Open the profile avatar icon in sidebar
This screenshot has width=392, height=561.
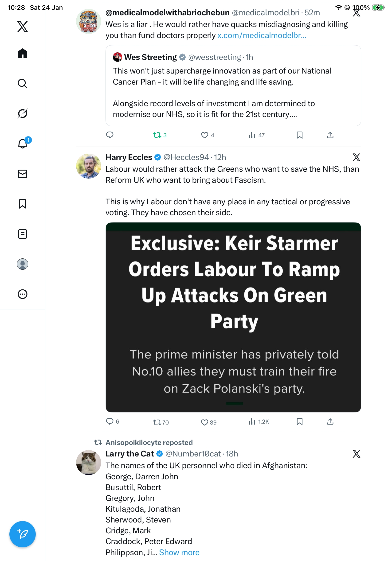click(x=23, y=264)
